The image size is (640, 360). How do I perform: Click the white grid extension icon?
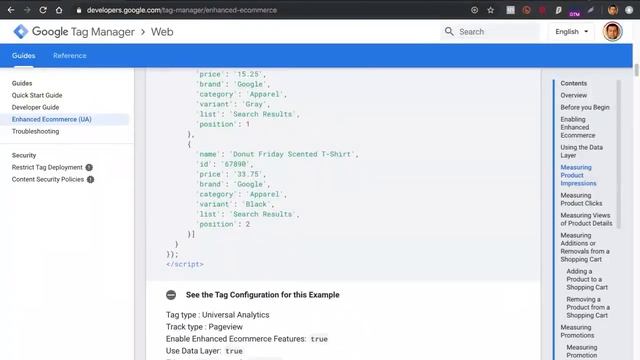(510, 10)
